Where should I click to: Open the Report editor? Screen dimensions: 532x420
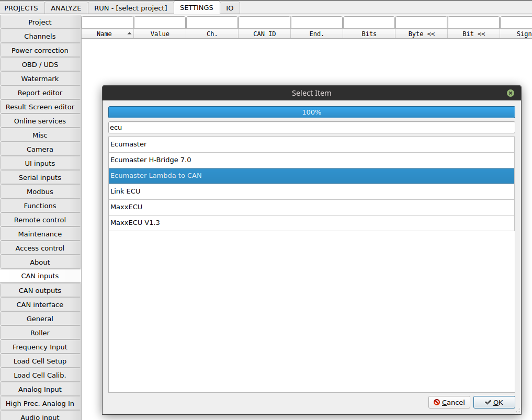pyautogui.click(x=40, y=93)
